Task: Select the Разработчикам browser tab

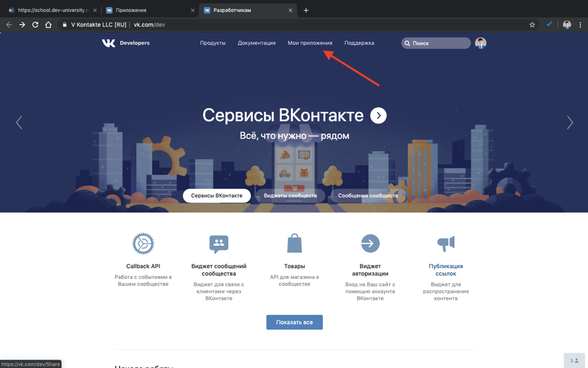Action: (248, 10)
